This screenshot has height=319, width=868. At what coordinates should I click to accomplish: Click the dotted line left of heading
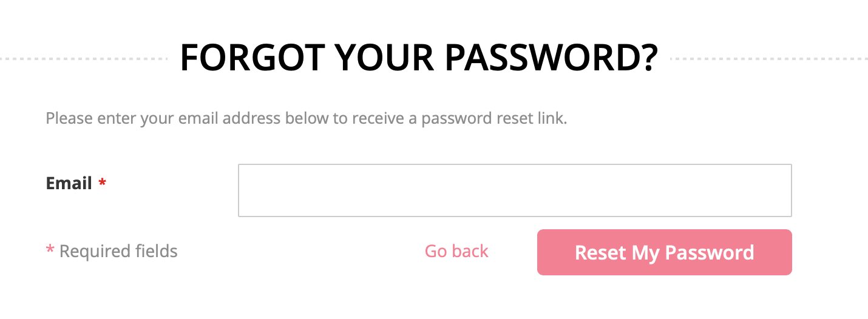pos(84,59)
